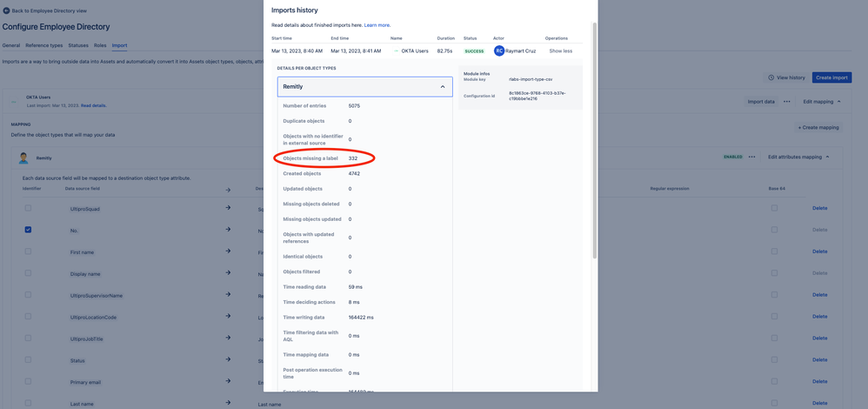Screen dimensions: 868x409
Task: Click the arrow icon in mapping table header
Action: [x=228, y=190]
